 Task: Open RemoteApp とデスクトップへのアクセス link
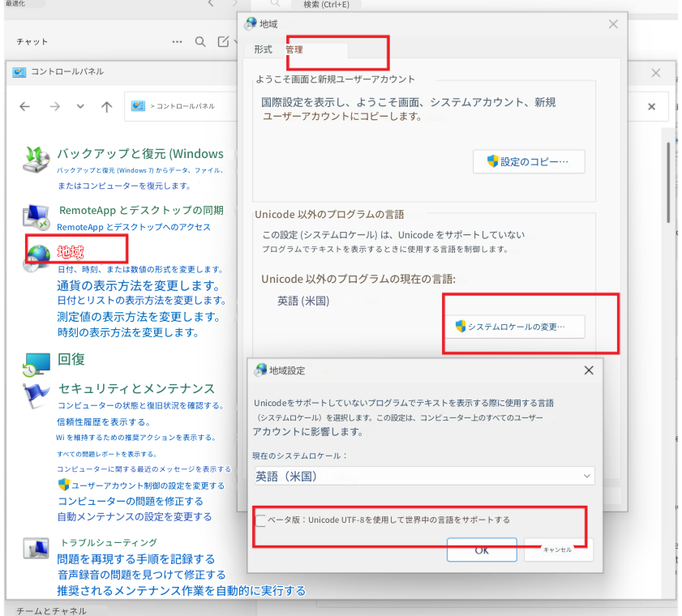134,228
